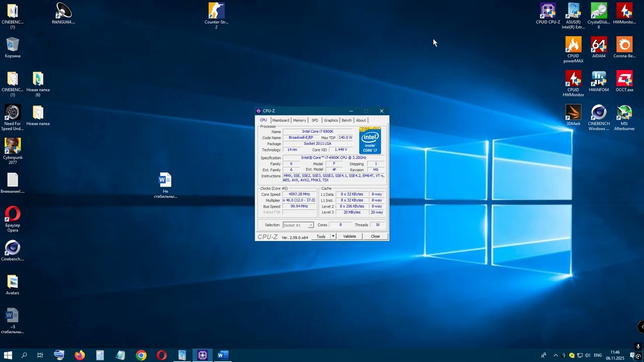
Task: Launch Google Chrome from the taskbar
Action: click(x=141, y=355)
